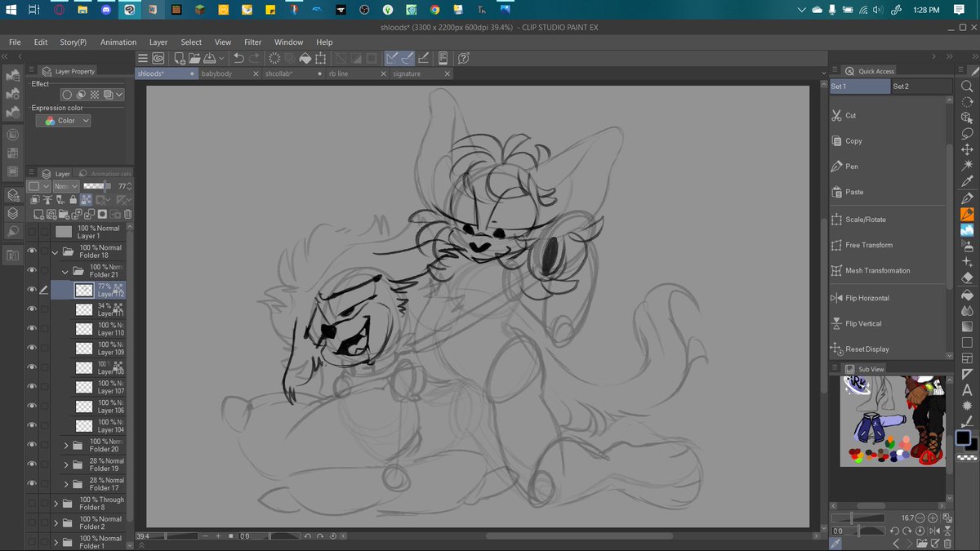The width and height of the screenshot is (980, 551).
Task: Open the delete layer trash icon
Action: tap(127, 213)
